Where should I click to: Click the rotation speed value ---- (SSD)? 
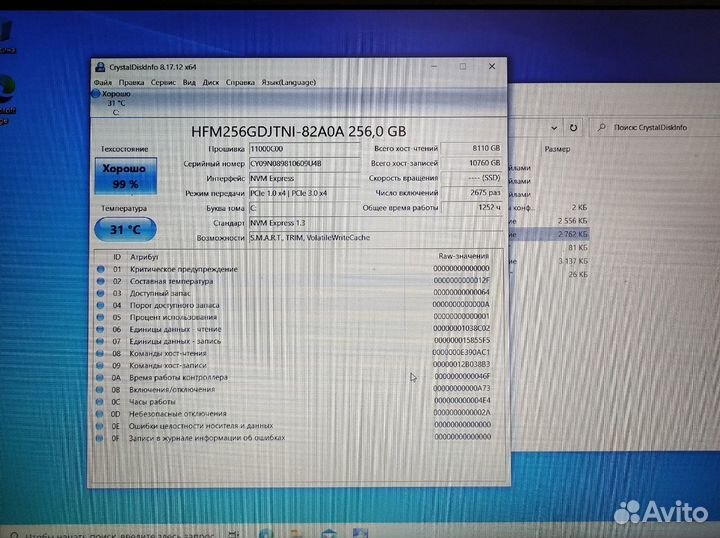[x=471, y=178]
